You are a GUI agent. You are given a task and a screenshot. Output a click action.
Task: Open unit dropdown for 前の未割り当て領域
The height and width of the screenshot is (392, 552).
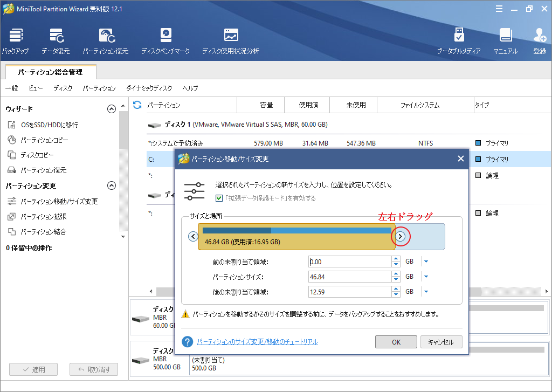pos(426,262)
